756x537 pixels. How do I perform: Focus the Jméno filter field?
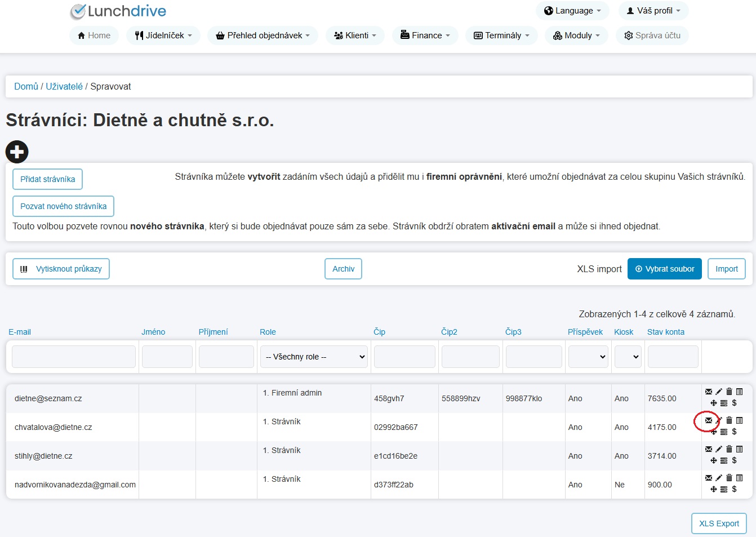(x=167, y=357)
